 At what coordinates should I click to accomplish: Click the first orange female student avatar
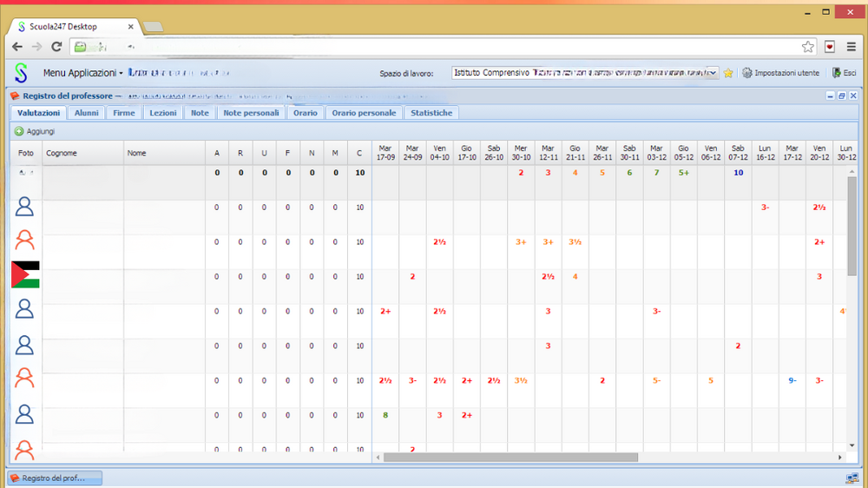point(25,241)
